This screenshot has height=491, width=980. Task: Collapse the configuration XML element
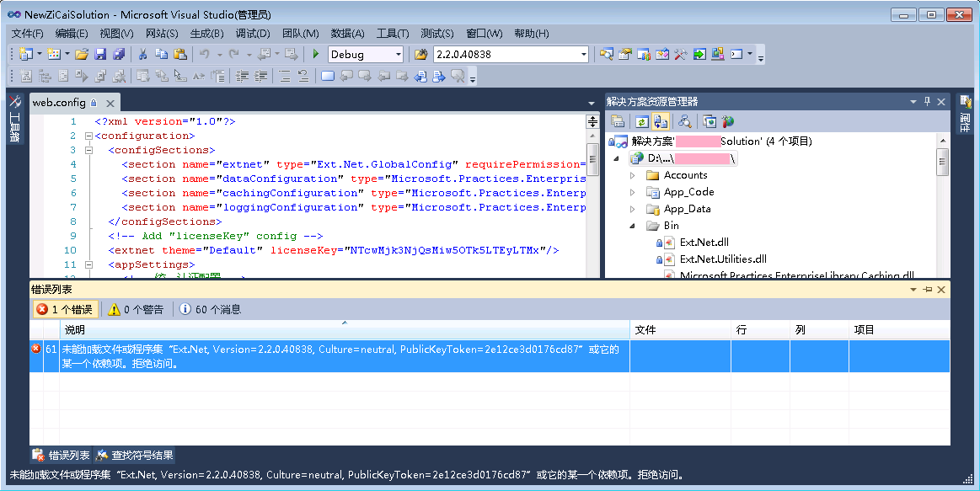point(88,136)
